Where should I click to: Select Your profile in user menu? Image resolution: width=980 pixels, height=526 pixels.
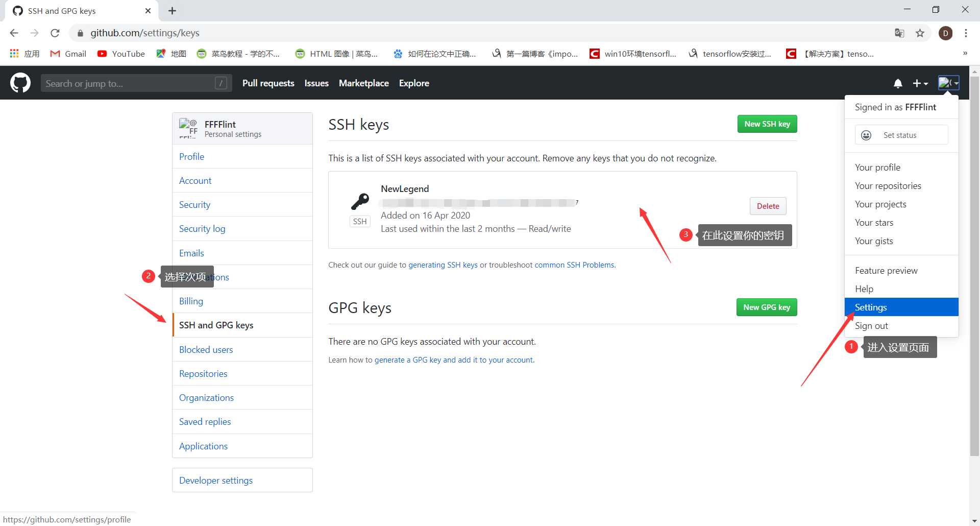pos(901,168)
